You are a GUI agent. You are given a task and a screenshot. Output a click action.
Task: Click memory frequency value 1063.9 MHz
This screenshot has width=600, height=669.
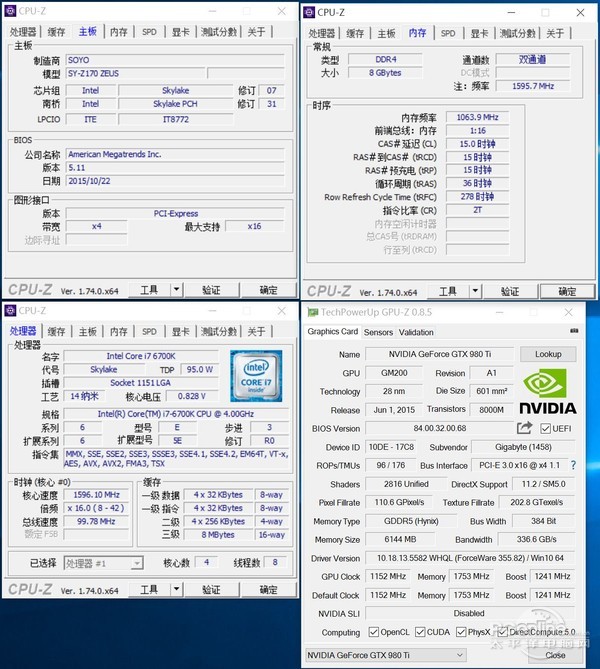[478, 117]
